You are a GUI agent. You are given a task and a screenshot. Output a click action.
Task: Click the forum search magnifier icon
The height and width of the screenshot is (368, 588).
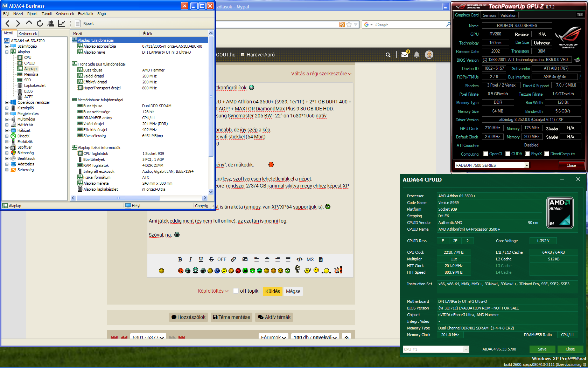tap(388, 55)
